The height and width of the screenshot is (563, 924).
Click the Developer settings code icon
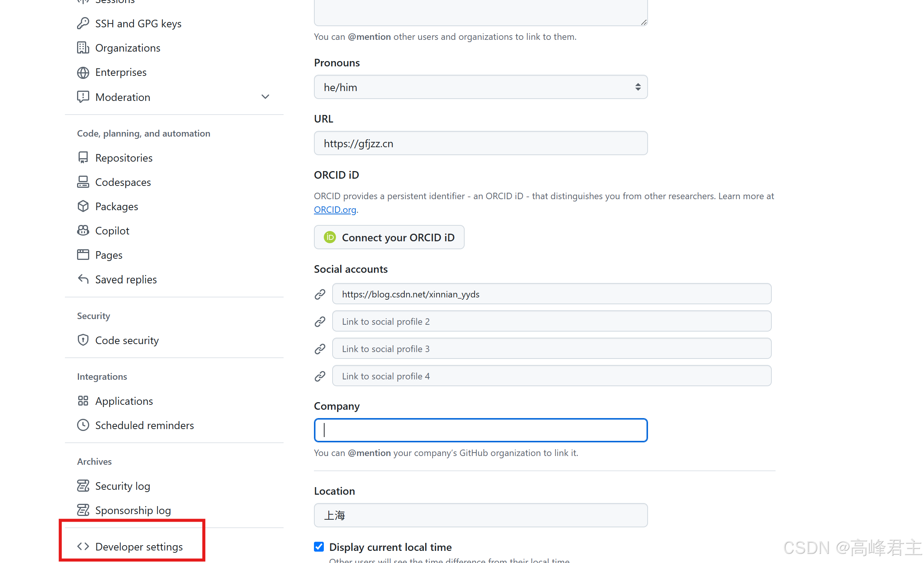coord(83,547)
